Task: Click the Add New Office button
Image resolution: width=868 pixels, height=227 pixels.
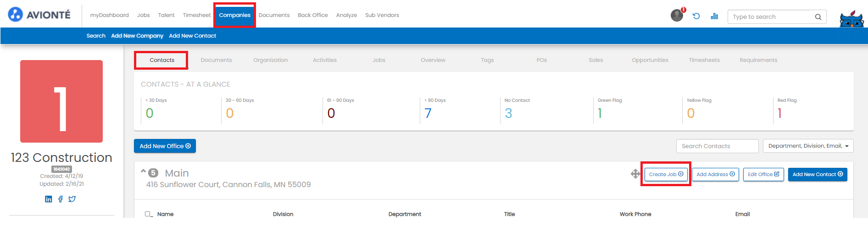Action: pos(165,146)
